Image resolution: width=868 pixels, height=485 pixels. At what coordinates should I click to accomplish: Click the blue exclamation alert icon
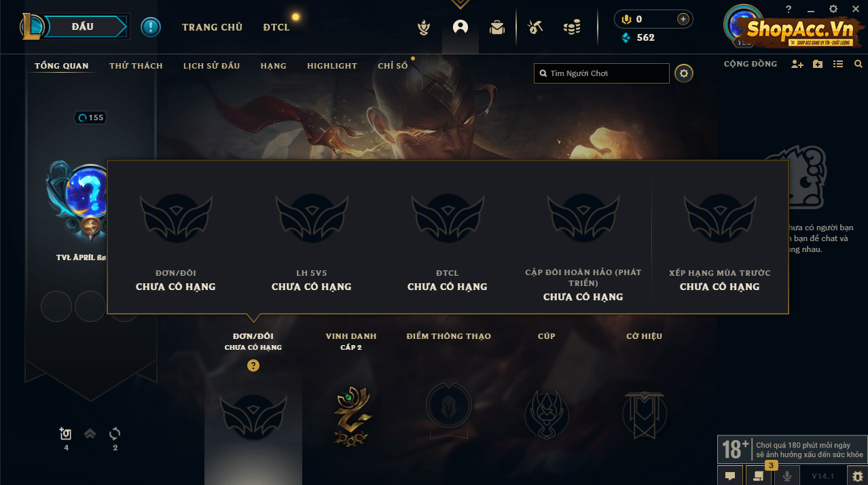click(x=151, y=27)
